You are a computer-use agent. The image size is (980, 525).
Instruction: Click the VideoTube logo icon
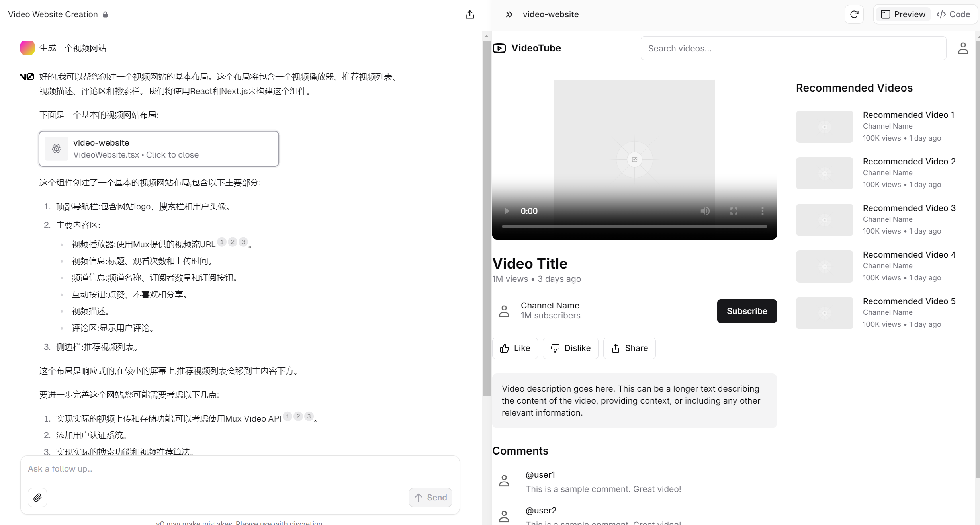click(x=499, y=48)
